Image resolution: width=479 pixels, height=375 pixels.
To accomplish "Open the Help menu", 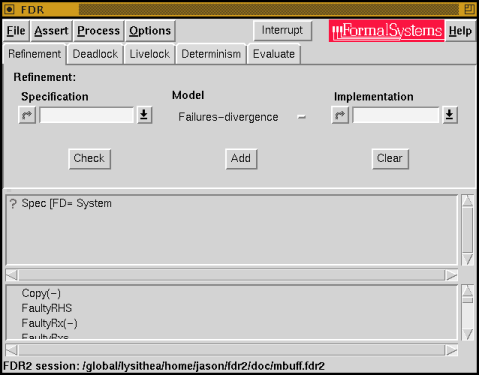I will tap(460, 31).
